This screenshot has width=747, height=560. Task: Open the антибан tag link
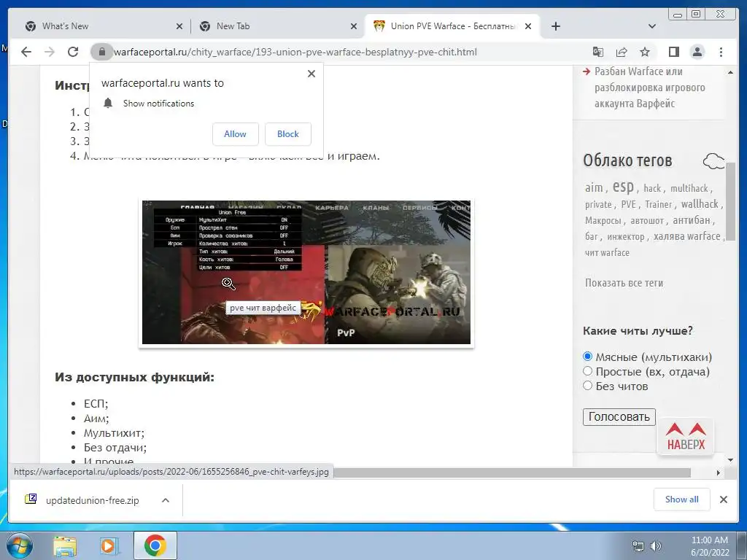coord(692,220)
